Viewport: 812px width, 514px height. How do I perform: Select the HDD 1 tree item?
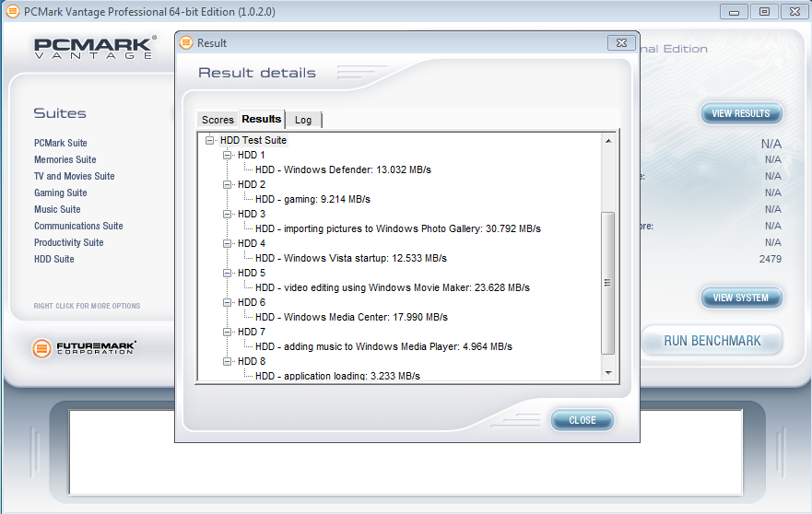252,155
